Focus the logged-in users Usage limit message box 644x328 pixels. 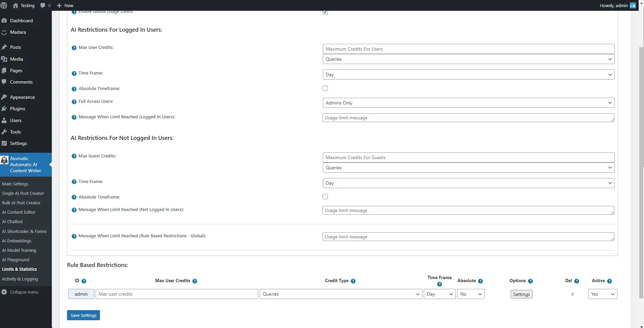pyautogui.click(x=468, y=118)
